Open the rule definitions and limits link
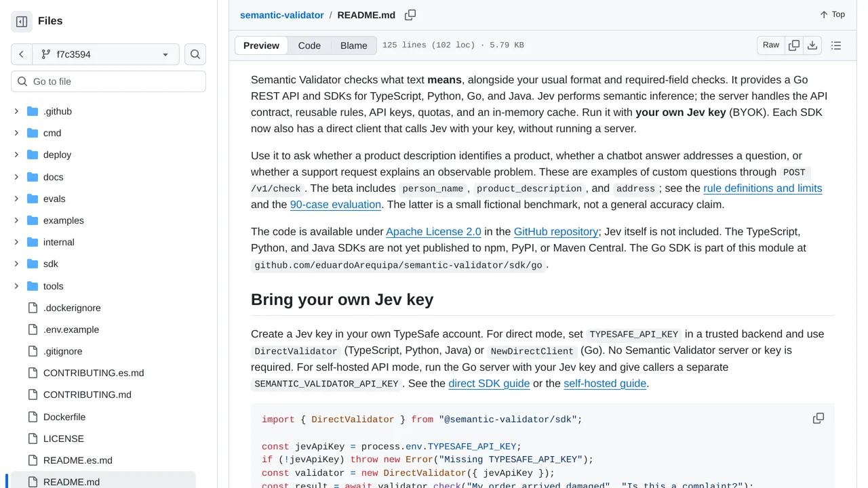 coord(763,188)
